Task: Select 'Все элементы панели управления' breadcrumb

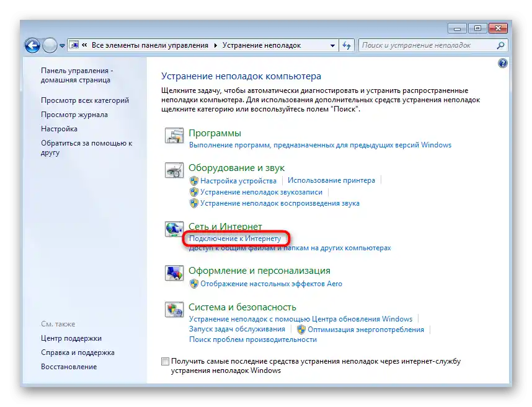Action: tap(150, 45)
